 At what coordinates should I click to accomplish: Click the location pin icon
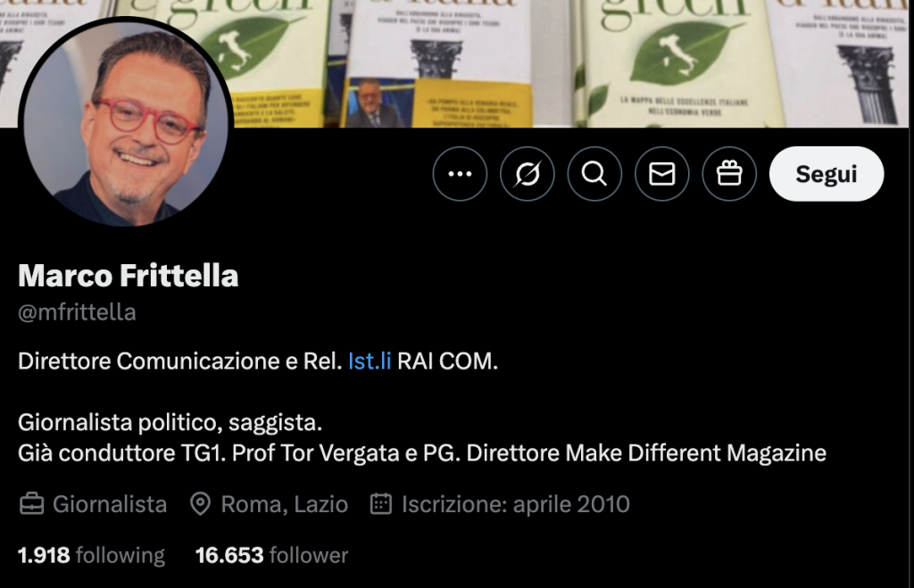coord(200,504)
